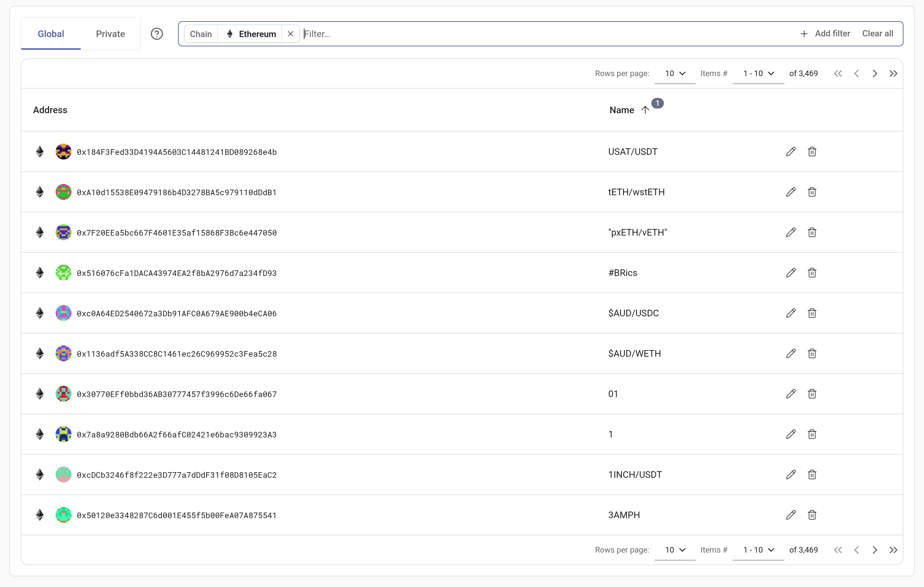Edit the $AUD/USDC entry
This screenshot has width=924, height=587.
click(791, 313)
